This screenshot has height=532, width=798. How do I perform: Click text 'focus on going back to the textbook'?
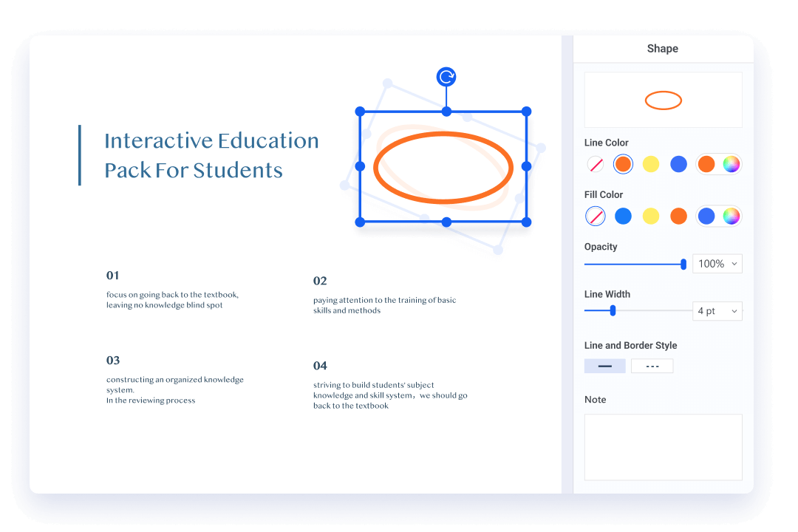tap(171, 295)
